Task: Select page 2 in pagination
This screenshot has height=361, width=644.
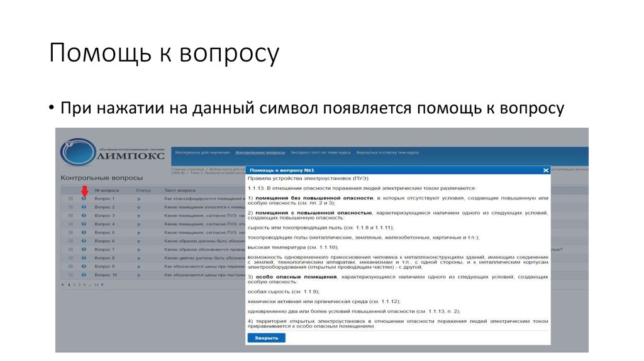Action: [74, 285]
